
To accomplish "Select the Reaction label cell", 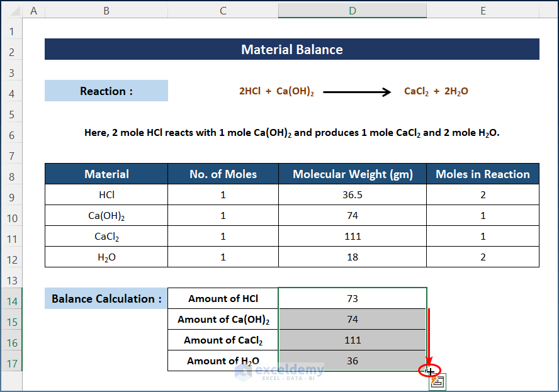I will coord(106,91).
